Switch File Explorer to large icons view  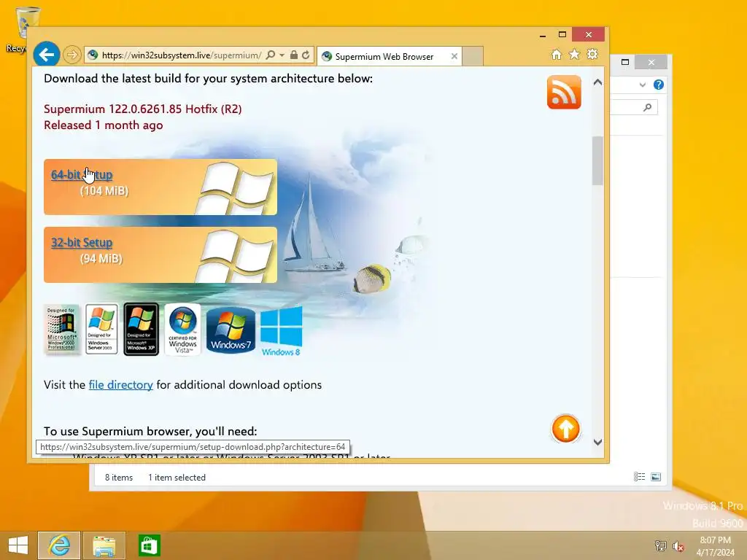[x=656, y=477]
